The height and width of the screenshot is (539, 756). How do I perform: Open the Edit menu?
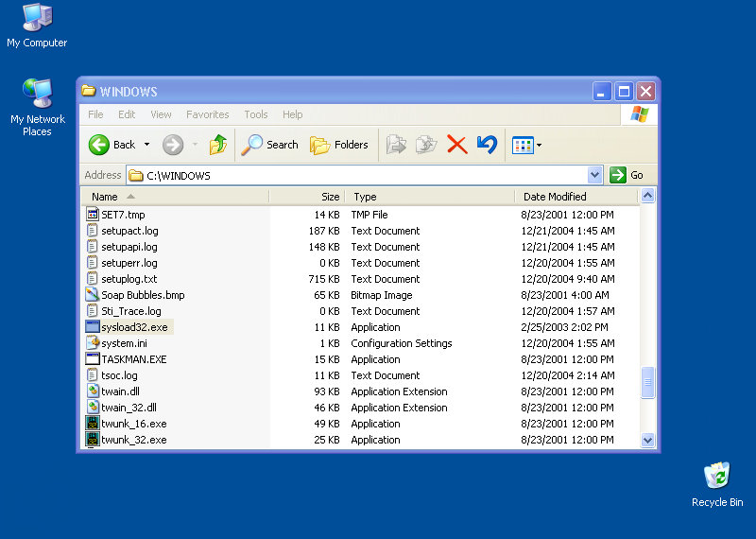pyautogui.click(x=127, y=114)
